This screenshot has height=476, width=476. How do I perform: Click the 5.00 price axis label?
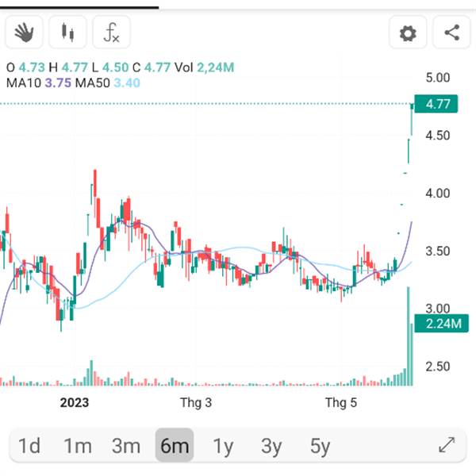[x=437, y=78]
